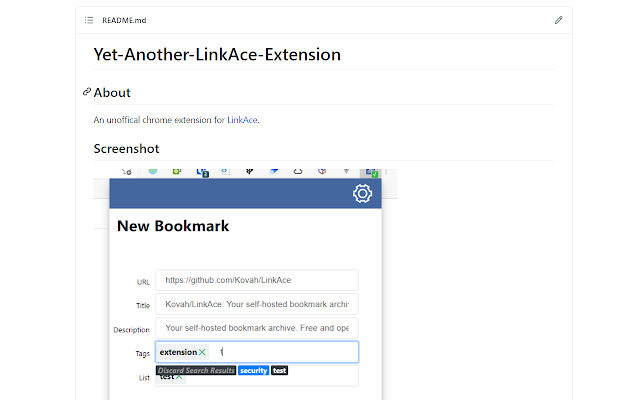Click the Tags input area
640x400 pixels.
click(285, 352)
